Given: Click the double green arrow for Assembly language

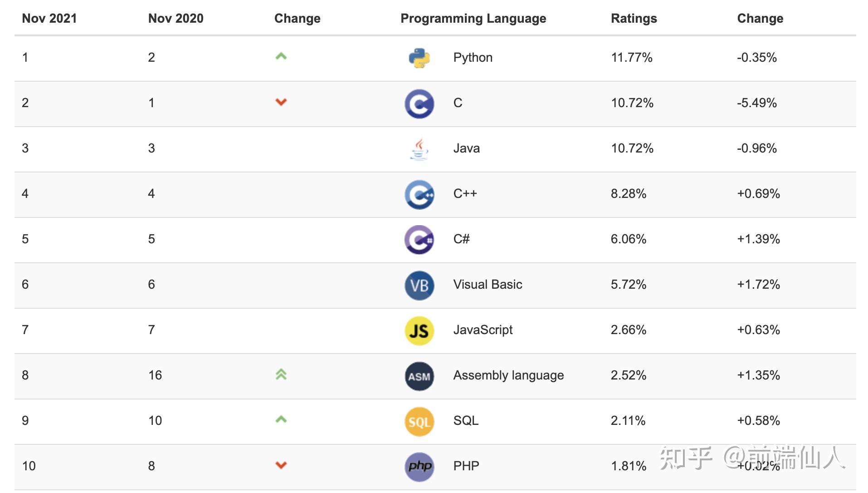Looking at the screenshot, I should pyautogui.click(x=281, y=375).
